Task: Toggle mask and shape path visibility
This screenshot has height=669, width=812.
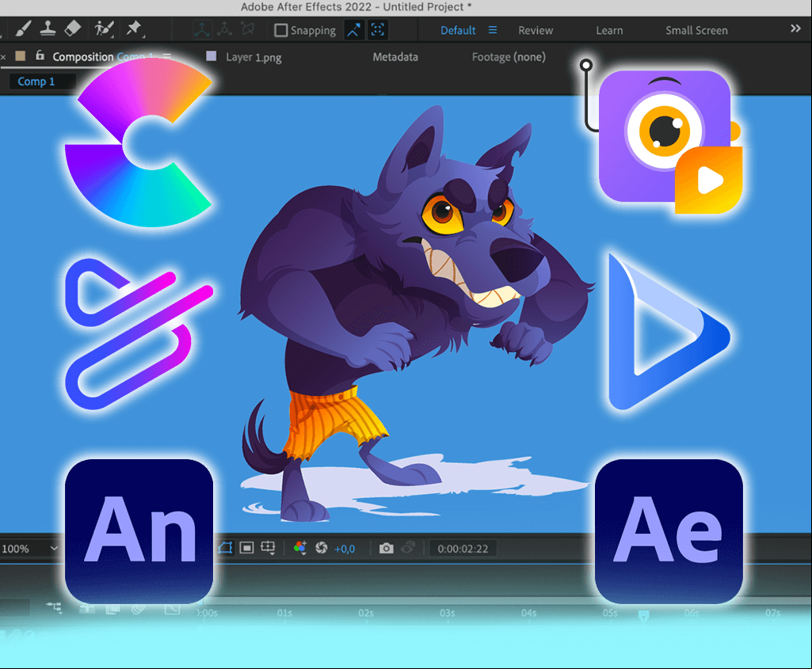Action: pyautogui.click(x=225, y=548)
